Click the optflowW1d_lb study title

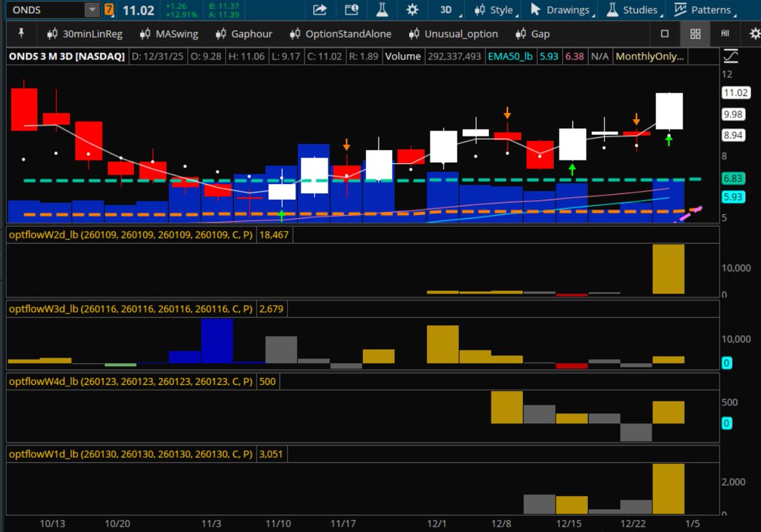132,455
